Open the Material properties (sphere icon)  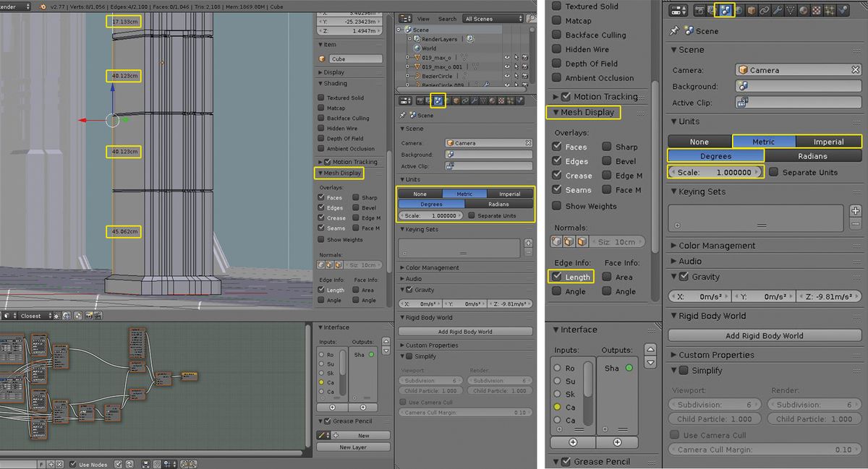pyautogui.click(x=803, y=10)
